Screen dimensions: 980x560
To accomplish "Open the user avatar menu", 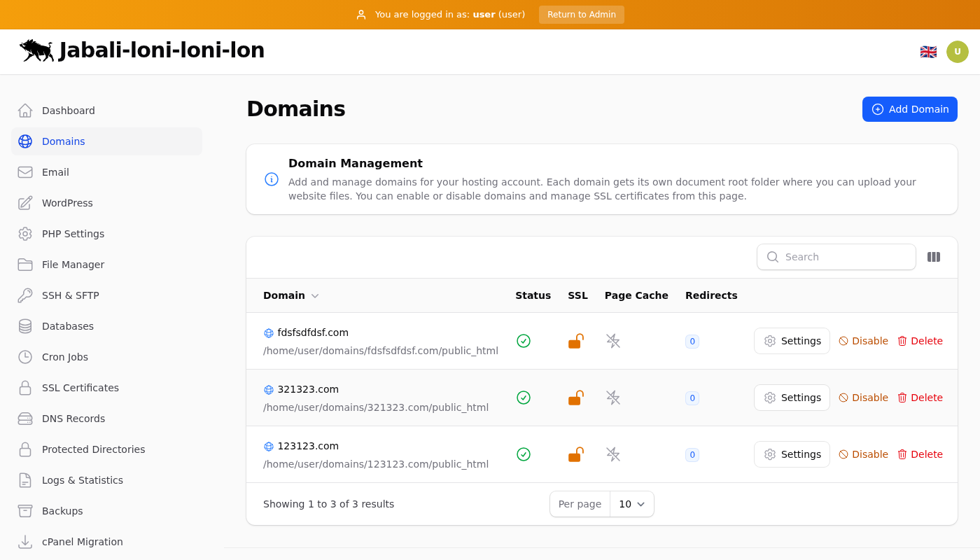I will [957, 52].
